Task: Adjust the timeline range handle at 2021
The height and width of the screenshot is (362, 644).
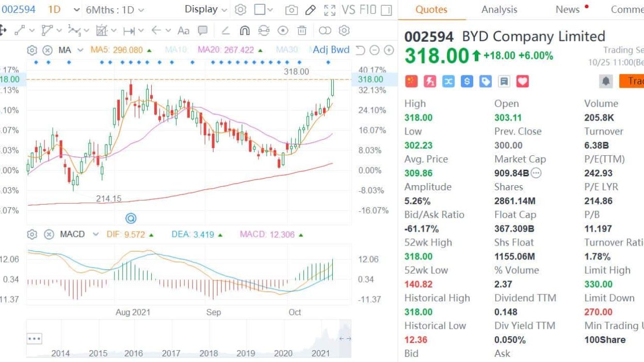Action: point(345,339)
